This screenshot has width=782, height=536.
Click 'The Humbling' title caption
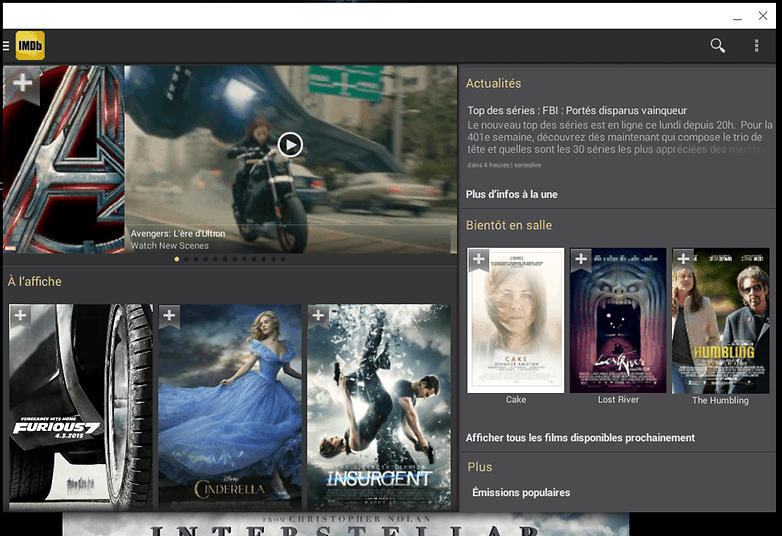coord(720,400)
